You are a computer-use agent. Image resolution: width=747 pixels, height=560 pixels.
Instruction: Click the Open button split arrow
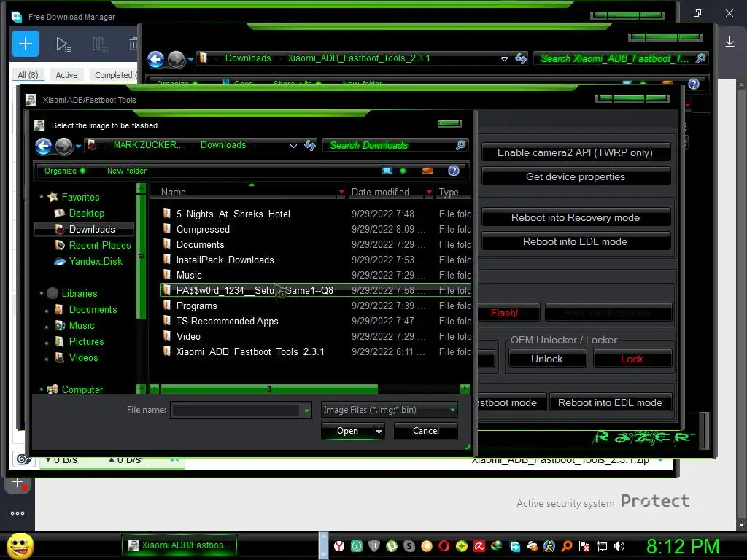(379, 432)
